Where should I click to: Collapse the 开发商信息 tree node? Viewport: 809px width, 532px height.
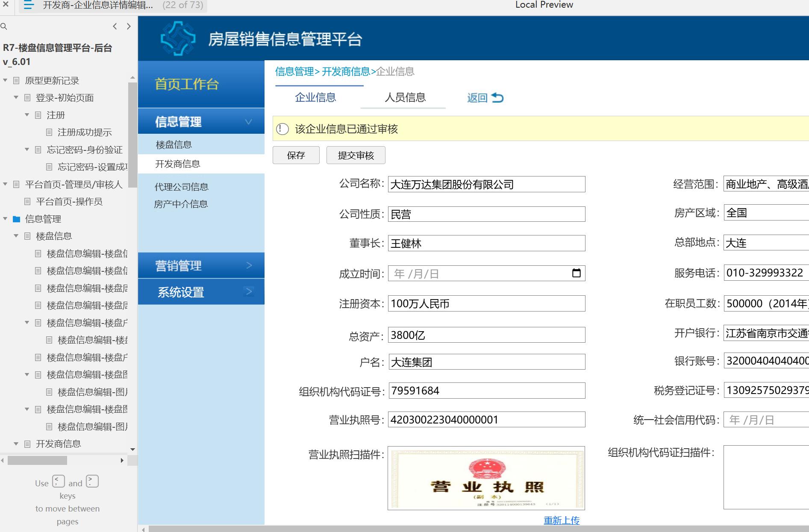pyautogui.click(x=16, y=444)
